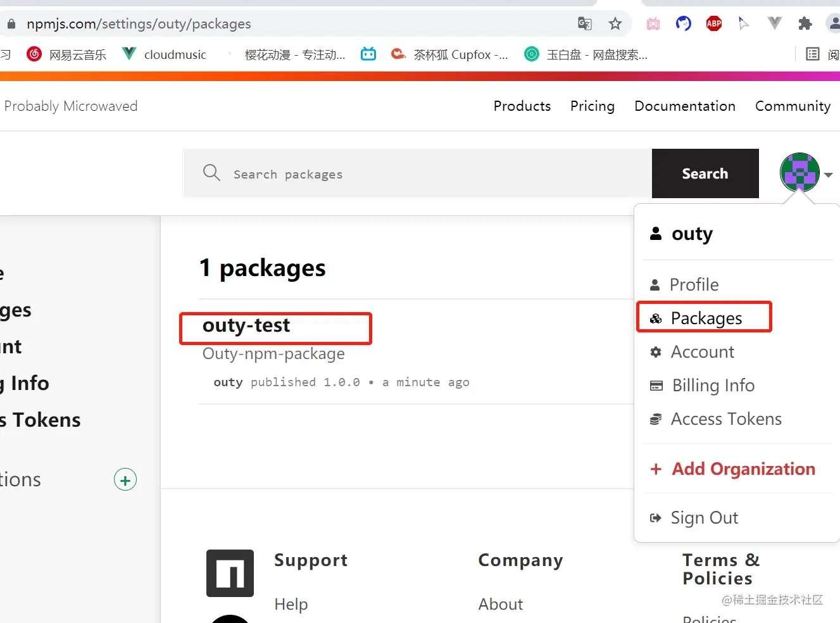Screen dimensions: 840x623
Task: Open the browser extensions puzzle icon
Action: [805, 24]
